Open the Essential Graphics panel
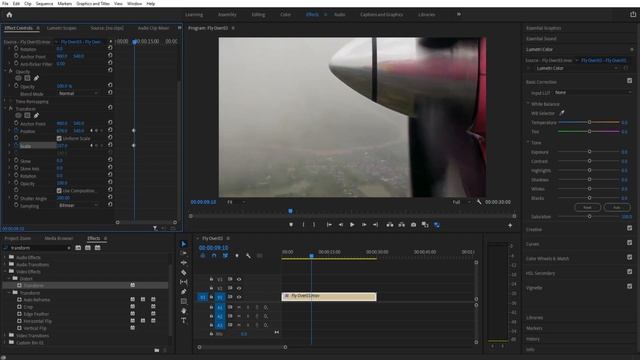Image resolution: width=640 pixels, height=360 pixels. coord(543,28)
